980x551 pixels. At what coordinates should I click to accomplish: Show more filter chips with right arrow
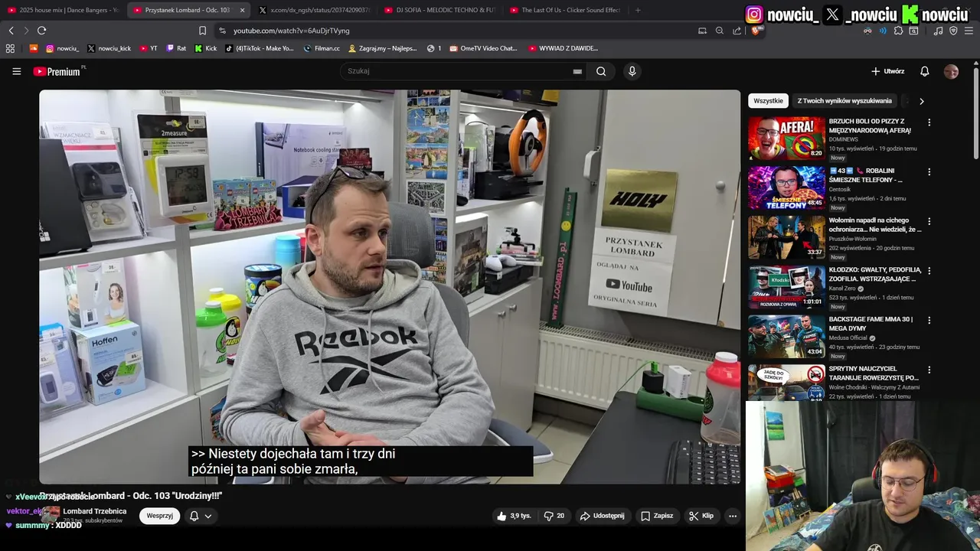tap(921, 101)
